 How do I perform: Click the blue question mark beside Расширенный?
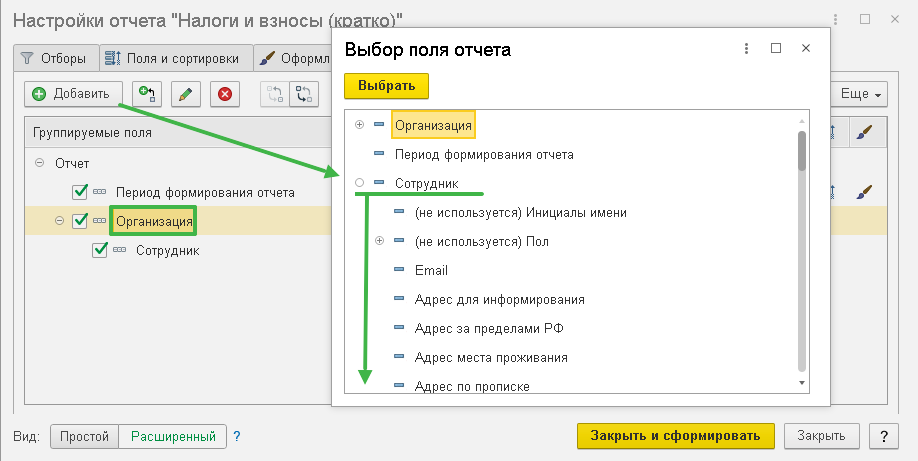pos(237,436)
